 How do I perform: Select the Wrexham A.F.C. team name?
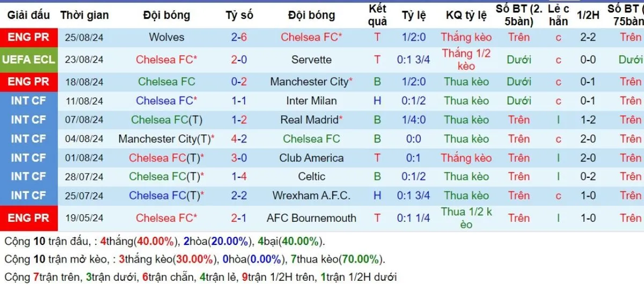coord(311,196)
